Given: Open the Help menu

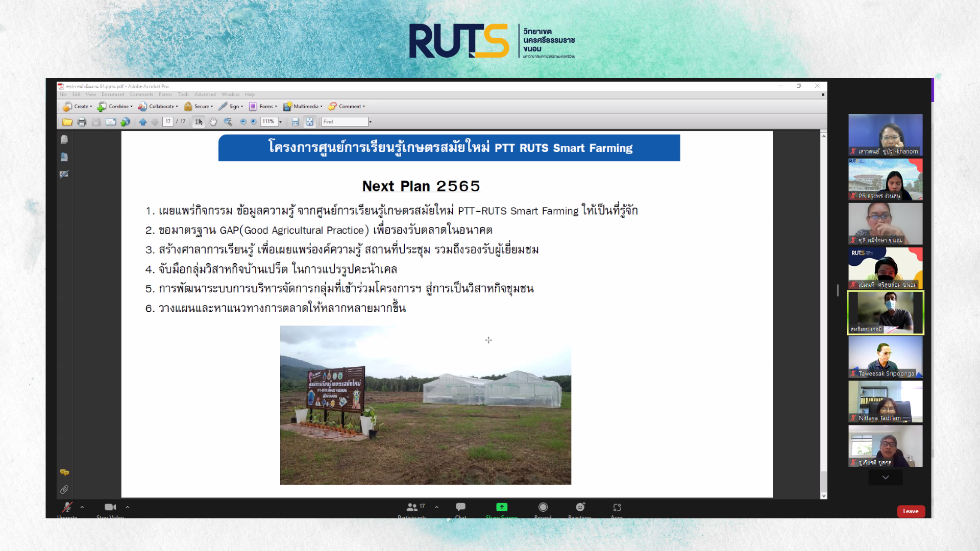Looking at the screenshot, I should (x=250, y=94).
